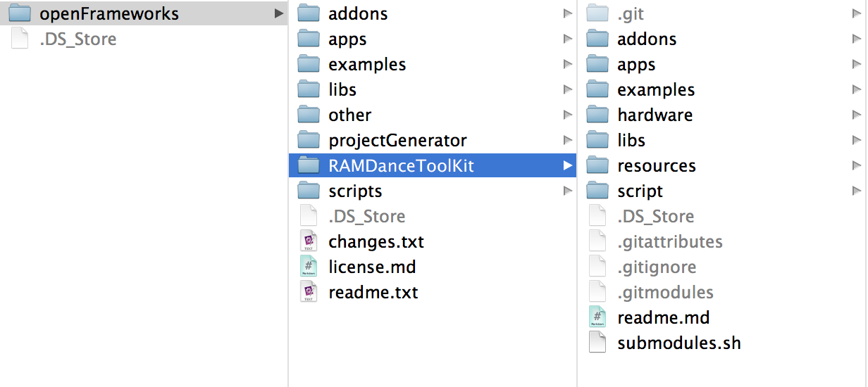Image resolution: width=868 pixels, height=387 pixels.
Task: Select the .gitignore file
Action: (x=656, y=267)
